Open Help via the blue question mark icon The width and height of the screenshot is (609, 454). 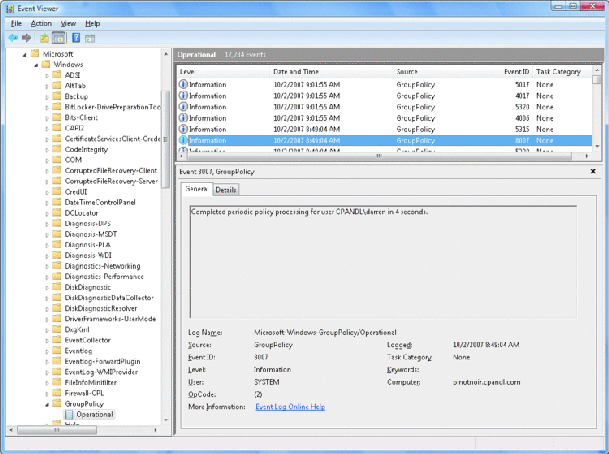tap(76, 38)
